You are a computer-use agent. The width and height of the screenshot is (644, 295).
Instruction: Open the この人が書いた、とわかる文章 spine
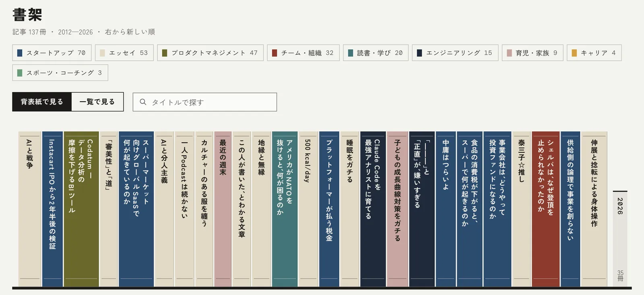[x=242, y=209]
